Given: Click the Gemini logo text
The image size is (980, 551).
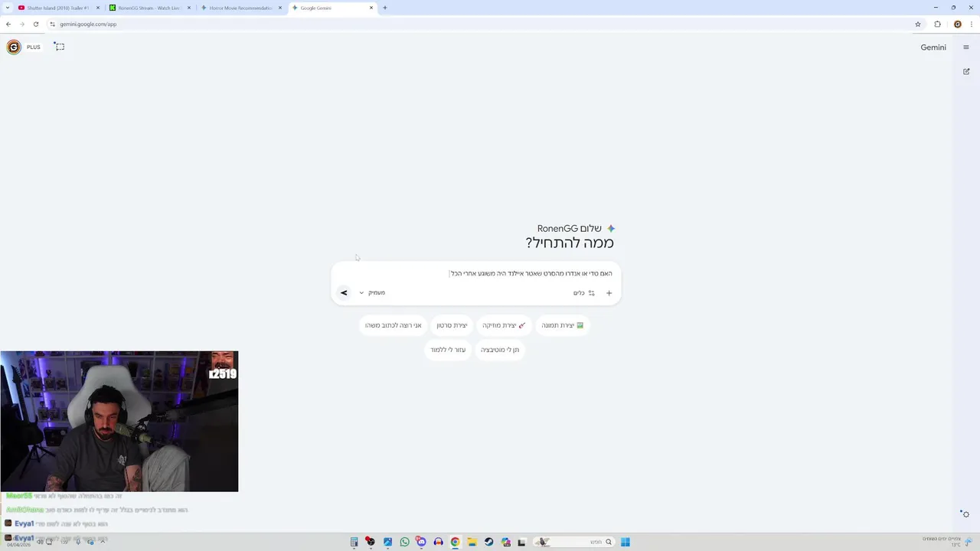Looking at the screenshot, I should coord(933,47).
